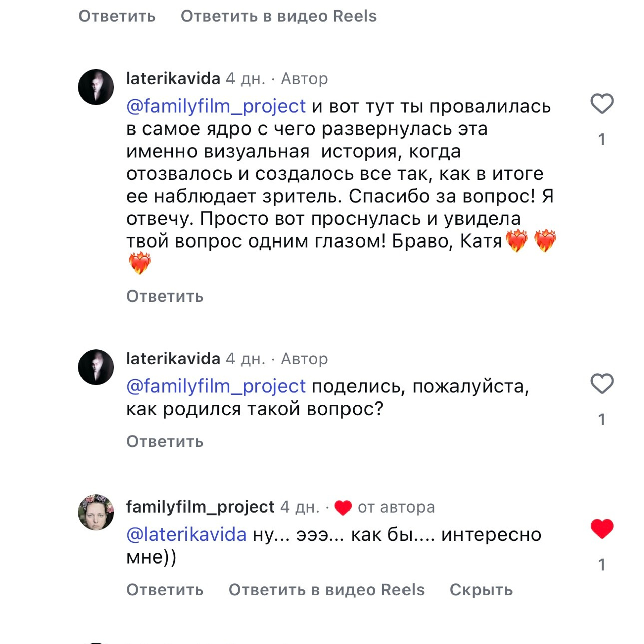Click top 'Ответить в видео Reels' button

coord(278,16)
